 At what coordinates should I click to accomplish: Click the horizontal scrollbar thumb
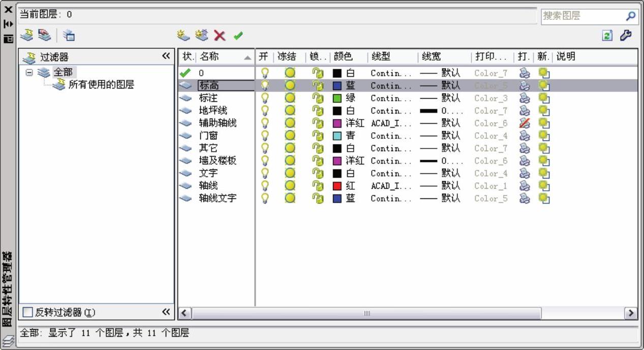coord(366,313)
